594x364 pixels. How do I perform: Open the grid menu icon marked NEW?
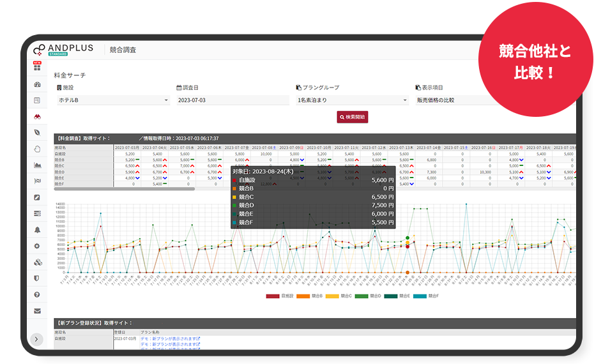click(x=37, y=67)
